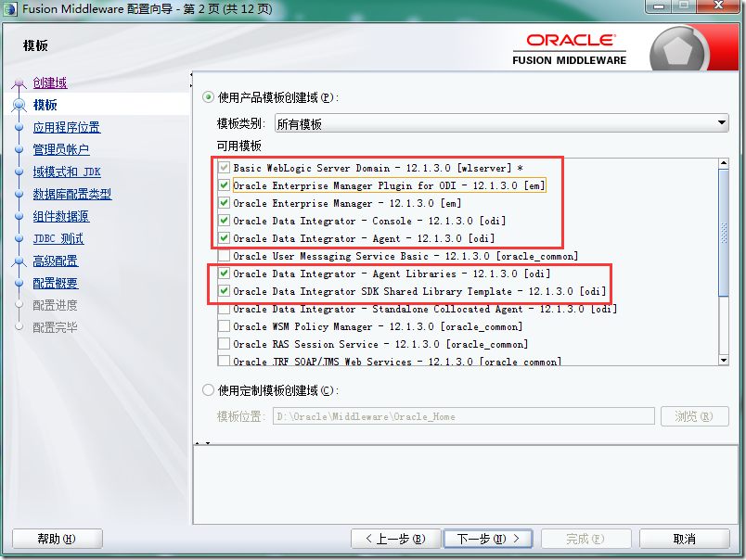Uncheck Oracle Enterprise Manager 12.1.3.0 [em]
This screenshot has height=560, width=746.
click(x=225, y=202)
